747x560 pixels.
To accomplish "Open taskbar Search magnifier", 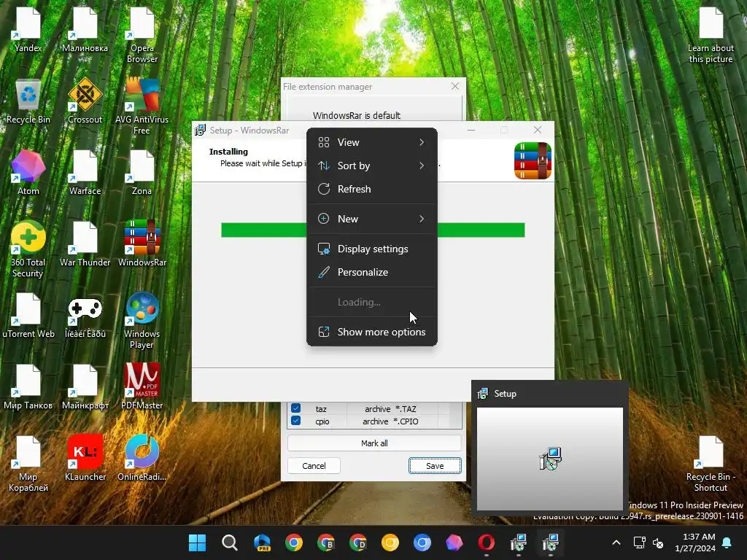I will (229, 542).
